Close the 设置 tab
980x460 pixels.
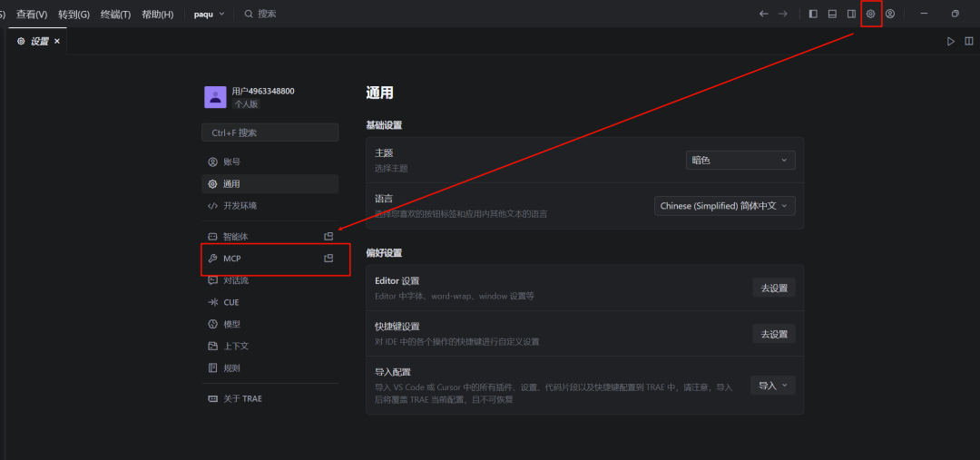(x=57, y=41)
